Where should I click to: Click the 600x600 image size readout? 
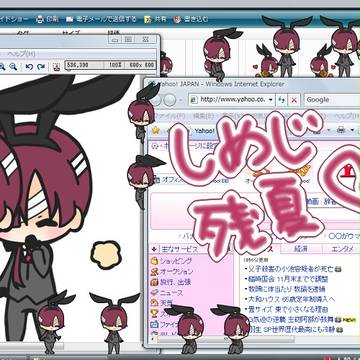pyautogui.click(x=141, y=65)
